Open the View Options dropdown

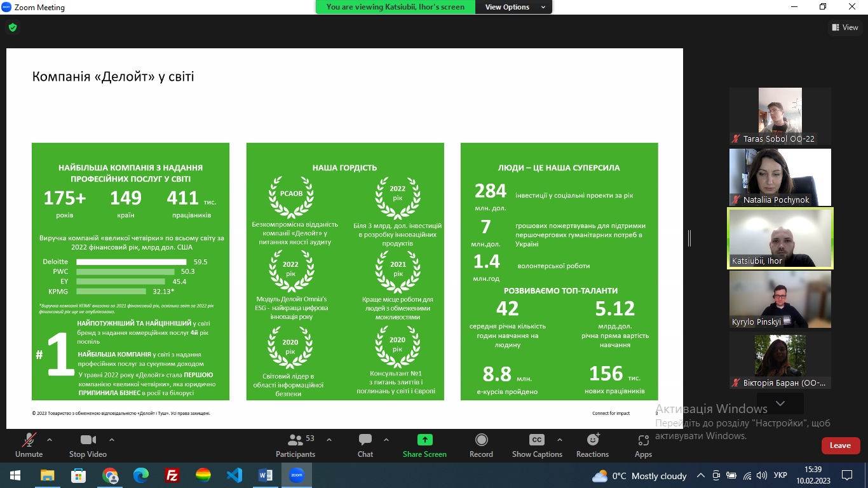(515, 7)
